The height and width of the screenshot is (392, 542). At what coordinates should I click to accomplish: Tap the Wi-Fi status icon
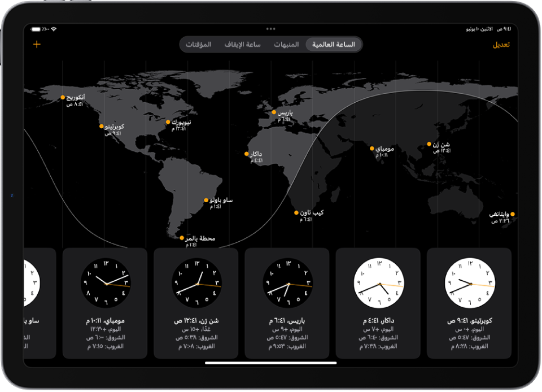click(54, 29)
